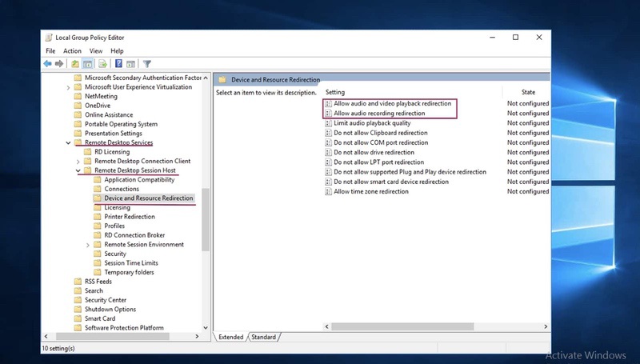Click policy icon for Do not allow drive redirection
Screen dimensions: 640x364
tap(328, 153)
